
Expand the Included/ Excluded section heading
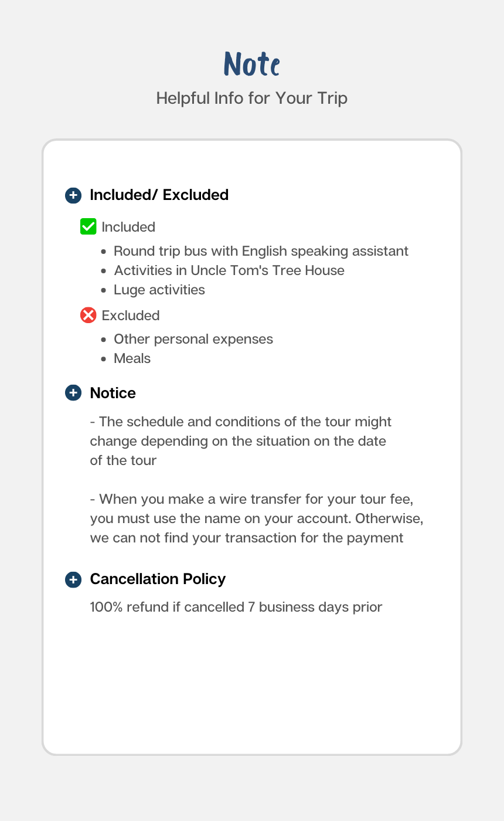[x=159, y=195]
